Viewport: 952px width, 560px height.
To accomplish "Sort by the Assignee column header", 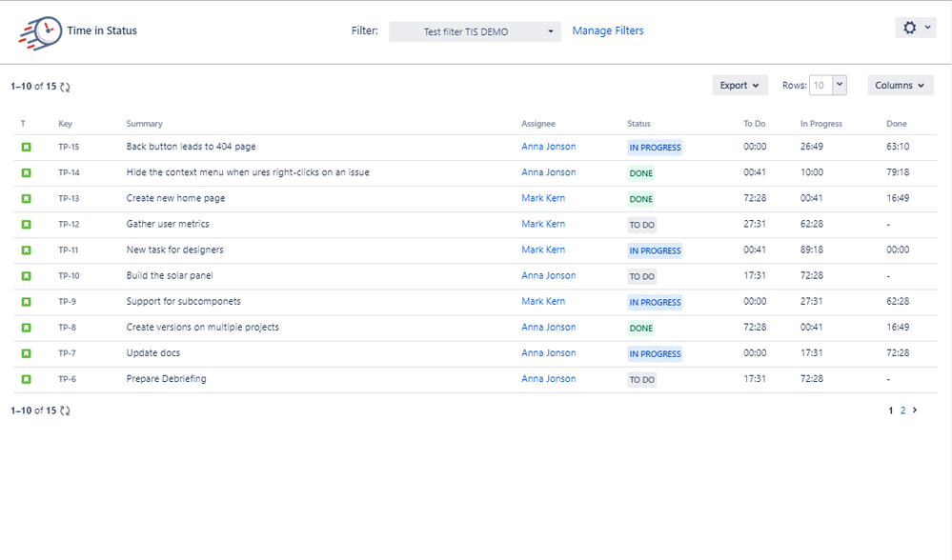I will 537,124.
